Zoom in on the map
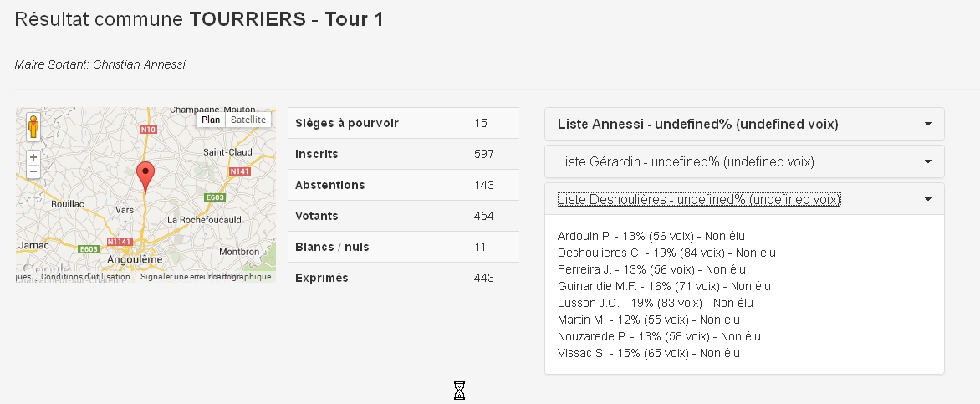 (x=33, y=156)
